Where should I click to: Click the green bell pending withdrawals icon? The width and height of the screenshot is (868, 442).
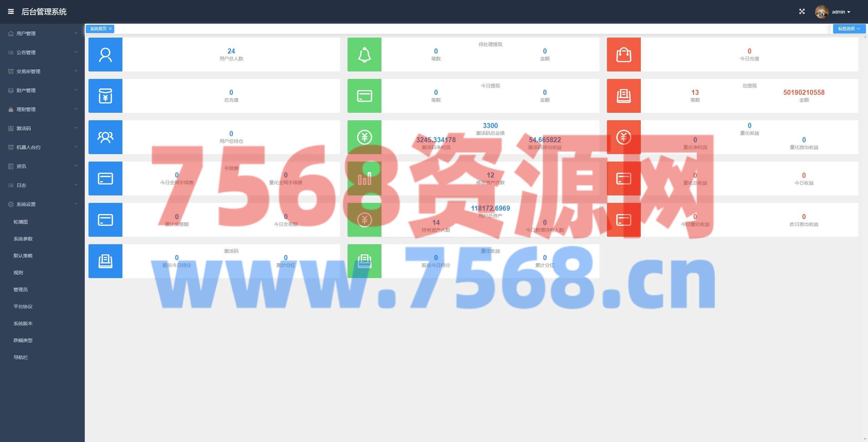point(364,55)
